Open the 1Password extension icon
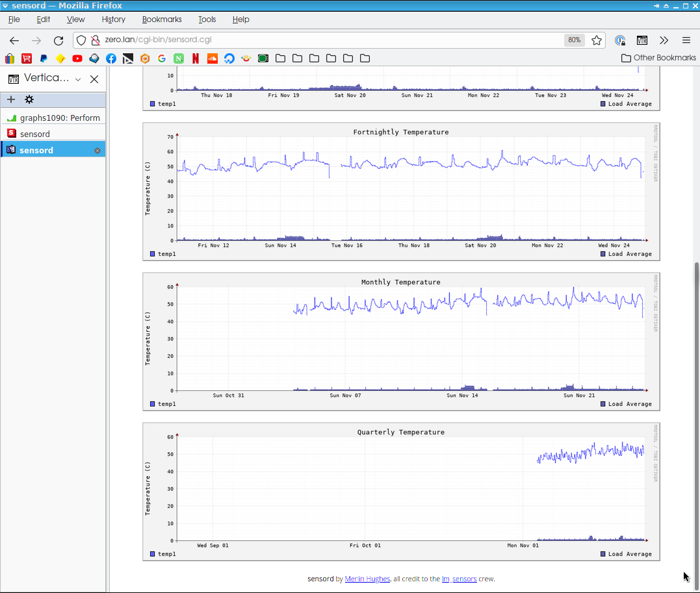 [x=619, y=40]
